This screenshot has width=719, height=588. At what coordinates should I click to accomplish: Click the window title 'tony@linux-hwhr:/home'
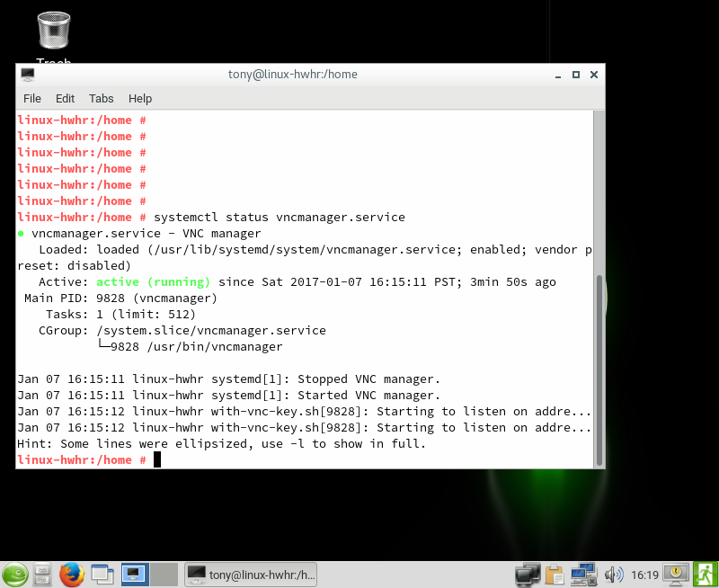(x=293, y=75)
